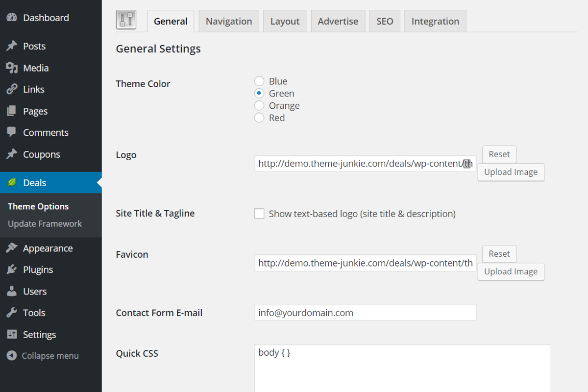Click the Posts pushpin icon
This screenshot has width=588, height=392.
click(12, 46)
